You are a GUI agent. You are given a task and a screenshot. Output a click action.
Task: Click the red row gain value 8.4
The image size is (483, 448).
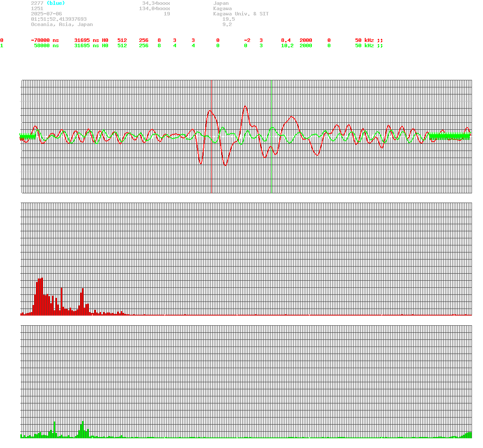285,40
